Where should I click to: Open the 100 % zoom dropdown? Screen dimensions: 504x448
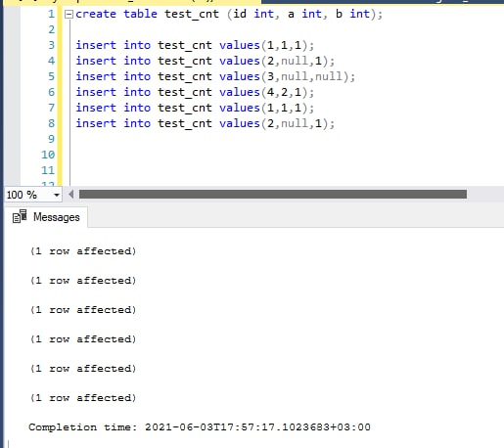click(x=57, y=195)
